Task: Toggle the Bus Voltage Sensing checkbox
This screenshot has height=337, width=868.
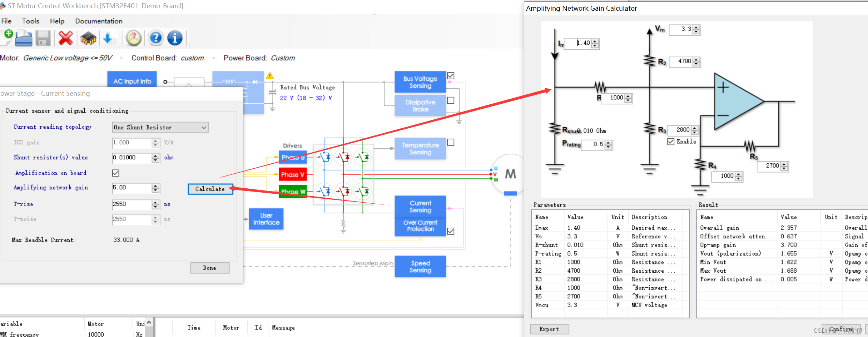Action: click(451, 76)
